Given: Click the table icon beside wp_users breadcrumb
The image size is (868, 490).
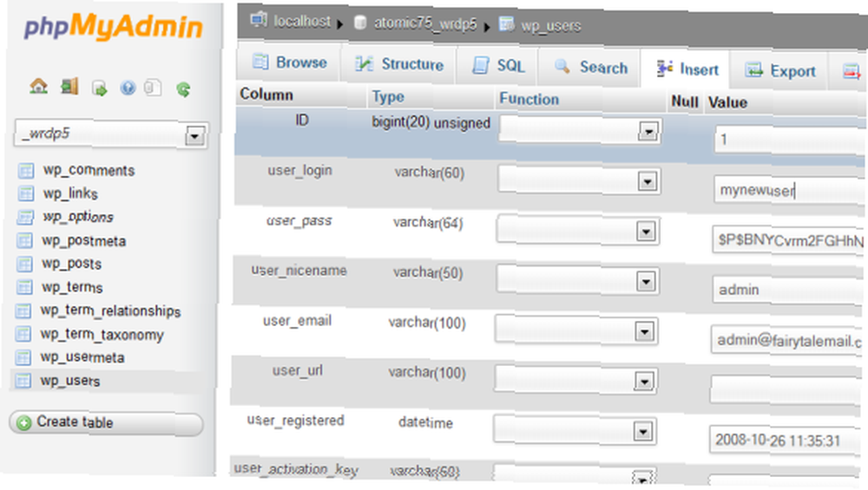Looking at the screenshot, I should point(506,24).
